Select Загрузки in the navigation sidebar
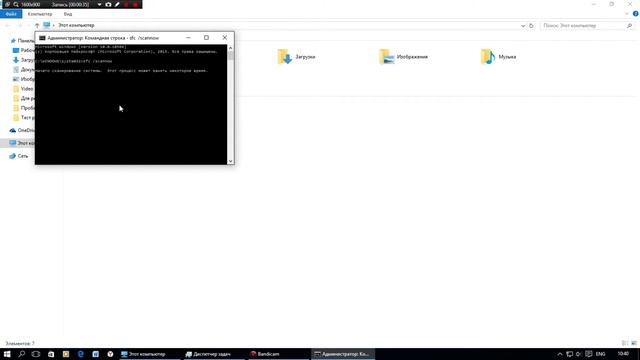 (24, 60)
